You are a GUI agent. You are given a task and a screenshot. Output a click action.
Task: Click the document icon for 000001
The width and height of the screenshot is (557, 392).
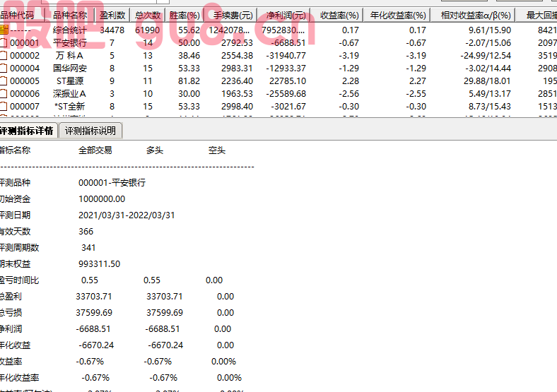pos(4,43)
